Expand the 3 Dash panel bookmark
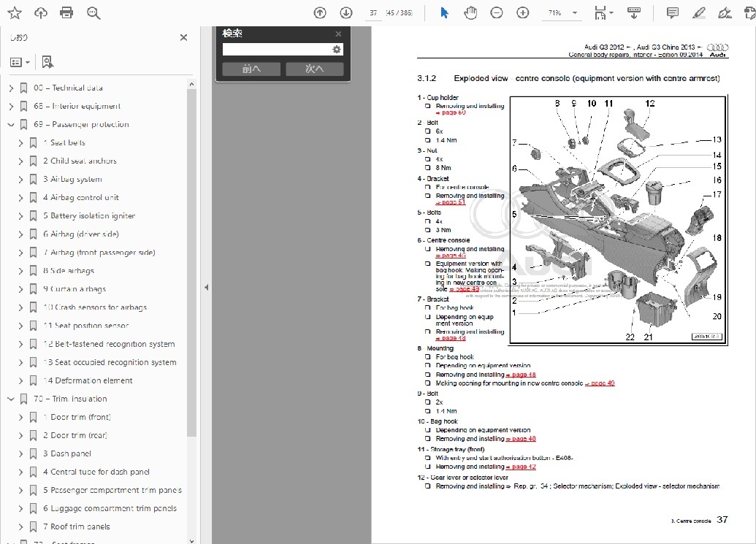The width and height of the screenshot is (756, 544). point(20,454)
